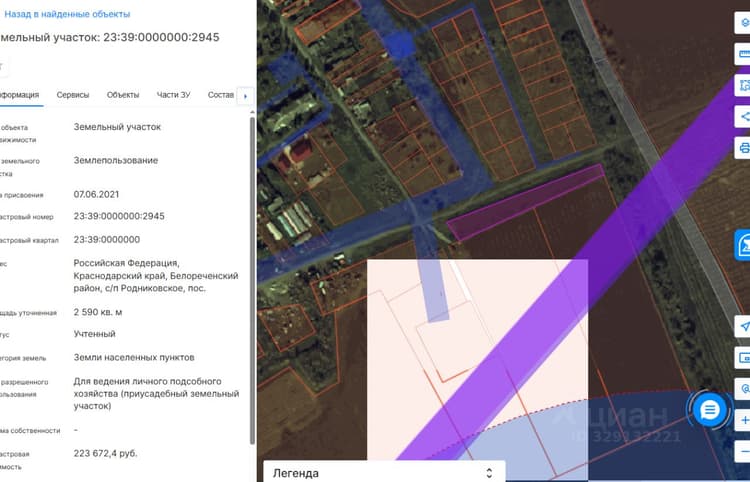750x482 pixels.
Task: Show more tabs with right arrow
Action: [x=245, y=96]
